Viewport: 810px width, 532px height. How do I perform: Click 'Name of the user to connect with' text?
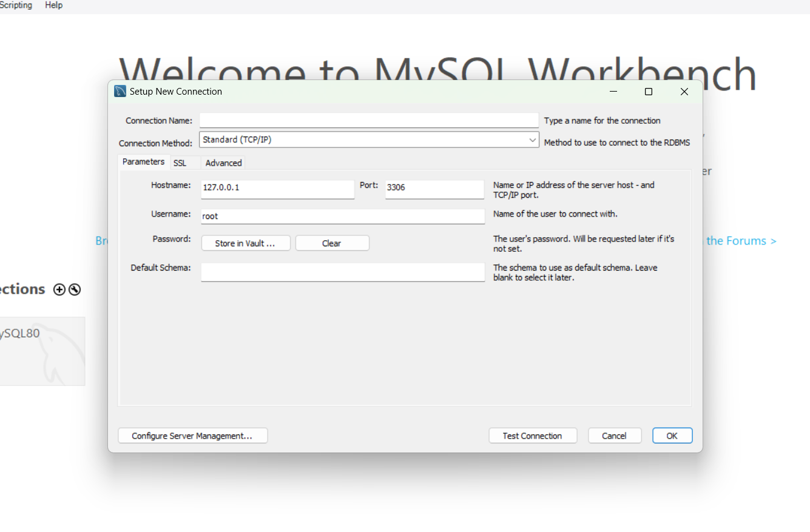(x=555, y=214)
